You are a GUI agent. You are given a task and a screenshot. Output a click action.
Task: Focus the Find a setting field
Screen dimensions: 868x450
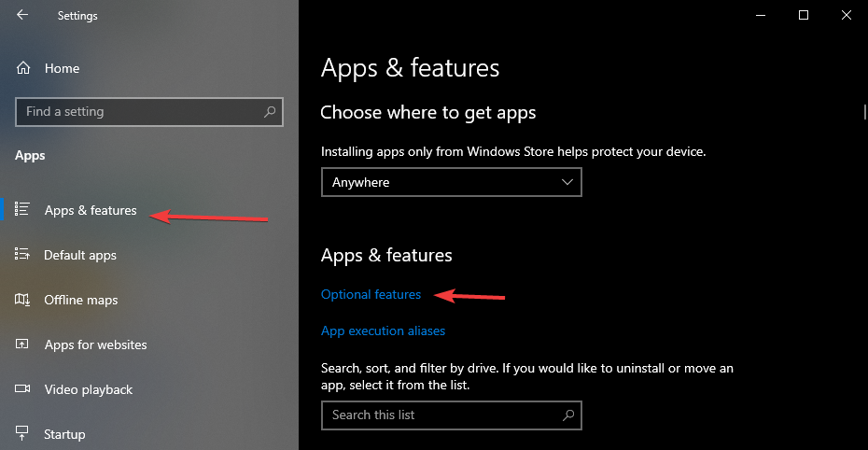click(x=149, y=112)
